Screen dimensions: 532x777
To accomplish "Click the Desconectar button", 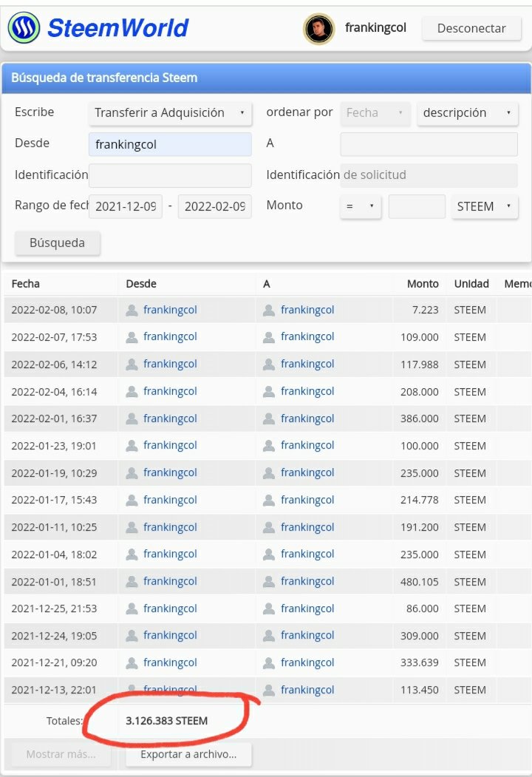I will coord(471,28).
